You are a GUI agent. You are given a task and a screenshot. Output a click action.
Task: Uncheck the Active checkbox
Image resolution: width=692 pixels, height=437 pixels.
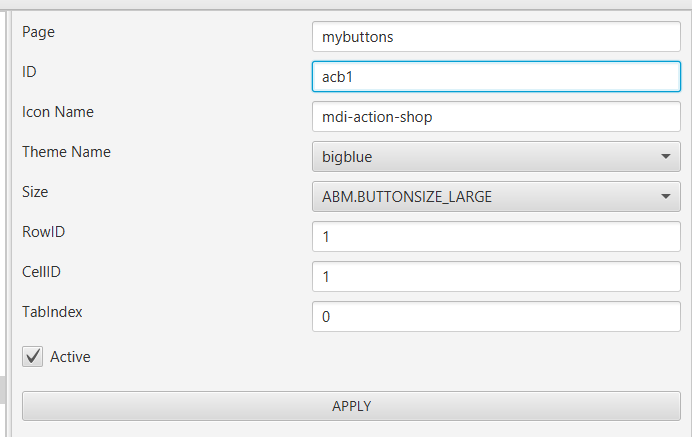33,356
